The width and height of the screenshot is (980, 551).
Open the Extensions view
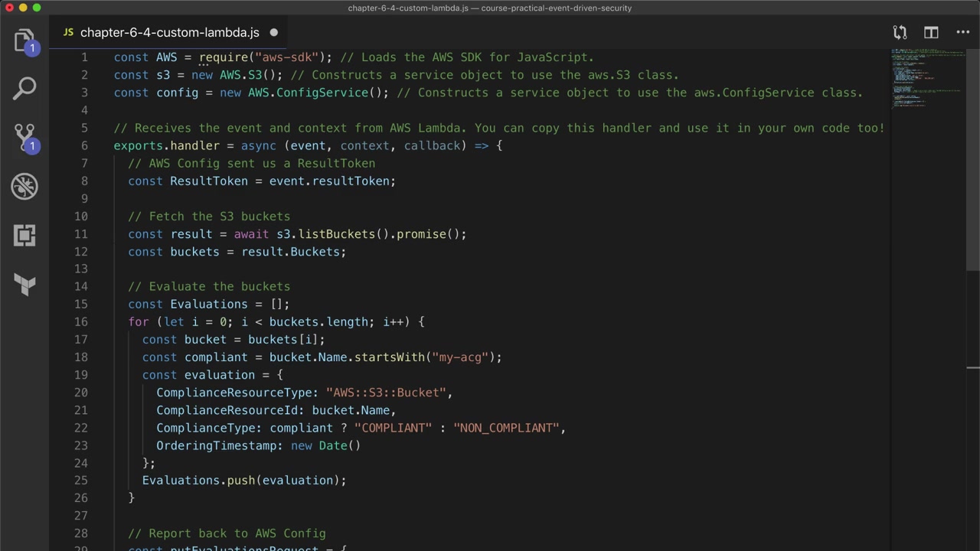coord(24,235)
